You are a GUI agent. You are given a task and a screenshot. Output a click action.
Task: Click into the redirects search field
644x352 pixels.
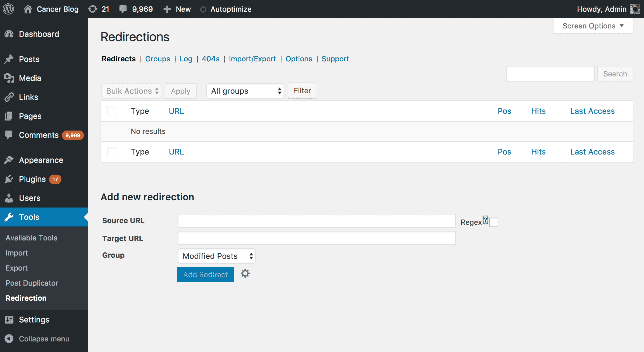click(x=550, y=74)
